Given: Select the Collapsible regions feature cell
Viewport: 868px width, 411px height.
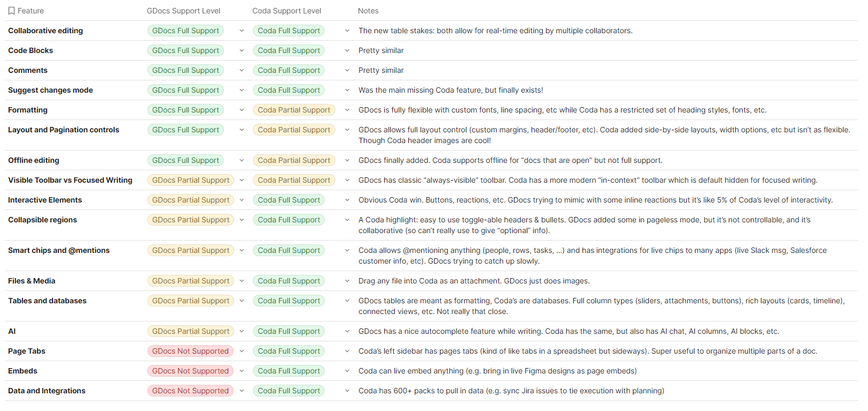Looking at the screenshot, I should pos(42,220).
